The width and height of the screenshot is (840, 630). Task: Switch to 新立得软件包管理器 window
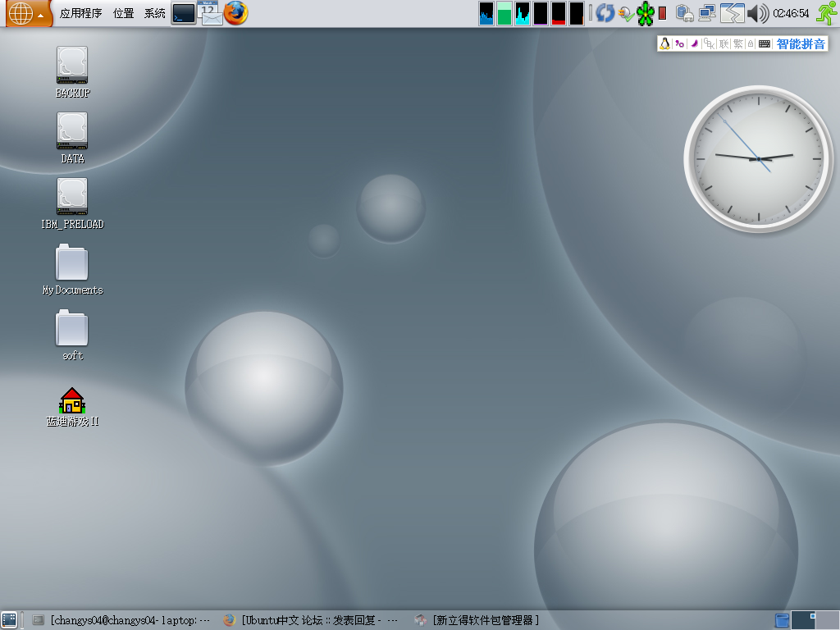[x=477, y=620]
